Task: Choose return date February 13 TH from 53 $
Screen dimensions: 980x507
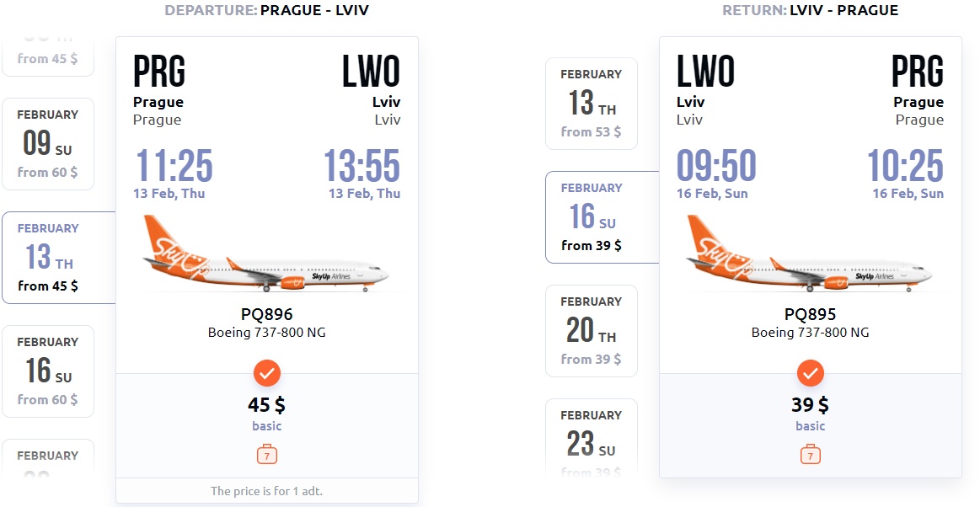Action: (592, 104)
